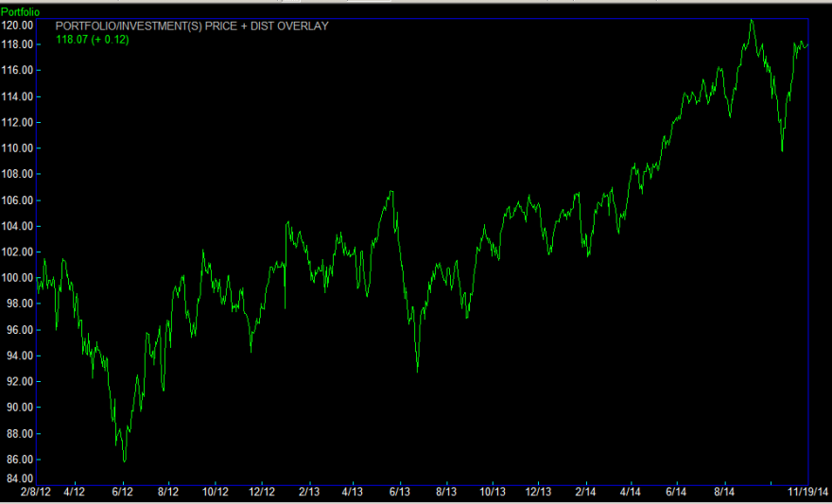
Task: Click the 4/12 date axis label
Action: click(x=75, y=493)
